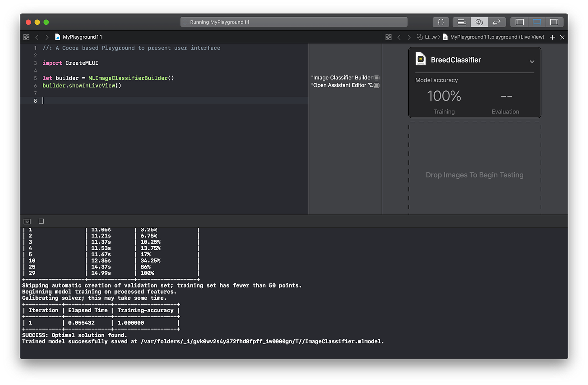Viewport: 588px width, 385px height.
Task: Add a new editor with the plus icon
Action: [x=552, y=37]
